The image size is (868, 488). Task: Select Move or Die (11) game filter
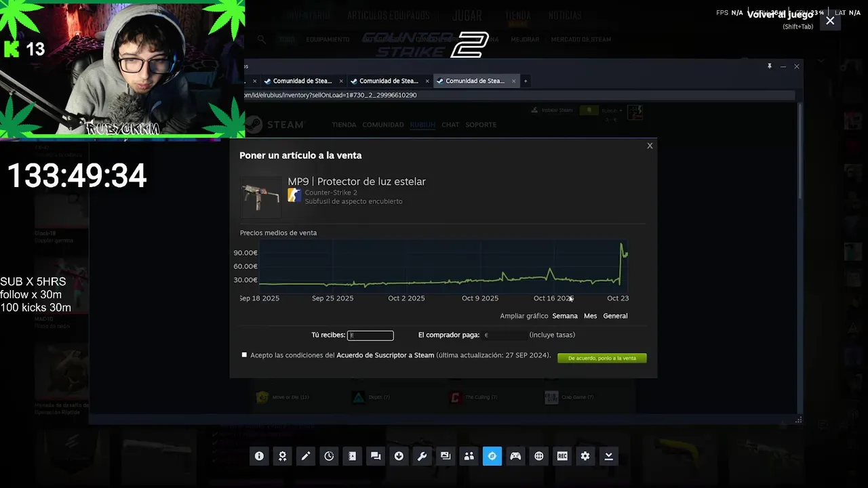coord(283,397)
